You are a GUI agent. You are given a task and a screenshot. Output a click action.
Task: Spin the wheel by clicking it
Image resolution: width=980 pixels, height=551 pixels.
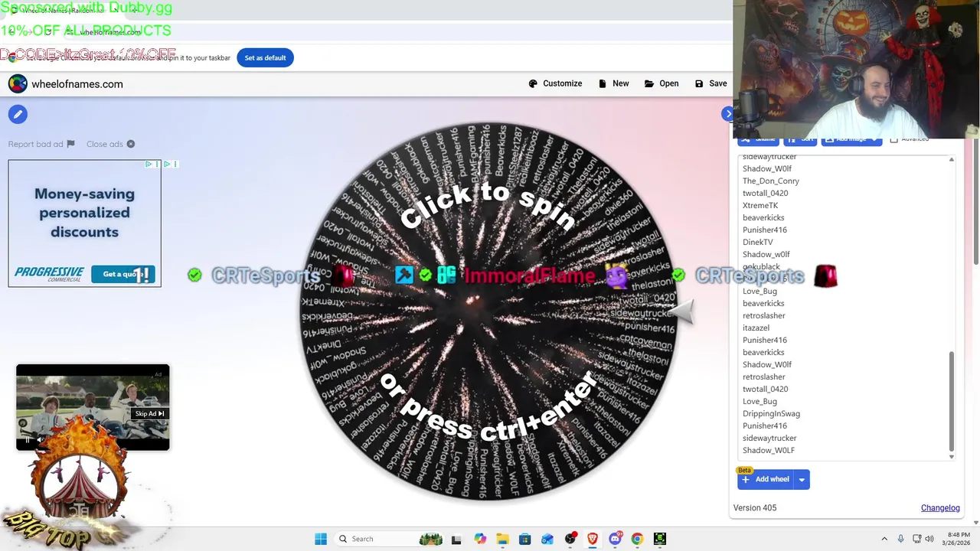(488, 311)
